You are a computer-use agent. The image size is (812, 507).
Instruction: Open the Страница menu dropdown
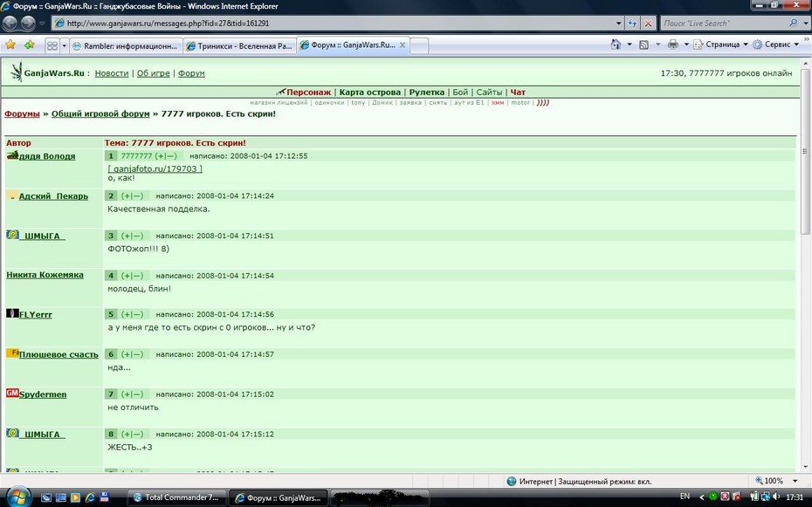click(721, 45)
